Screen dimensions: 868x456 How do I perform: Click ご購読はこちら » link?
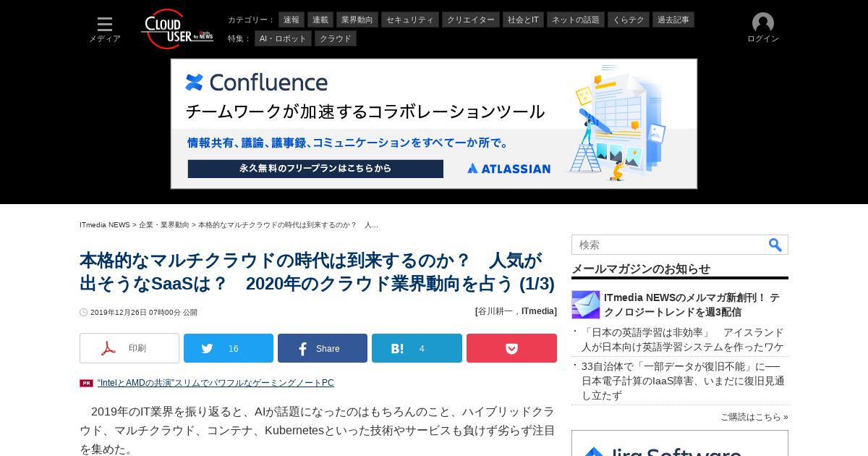[x=754, y=417]
